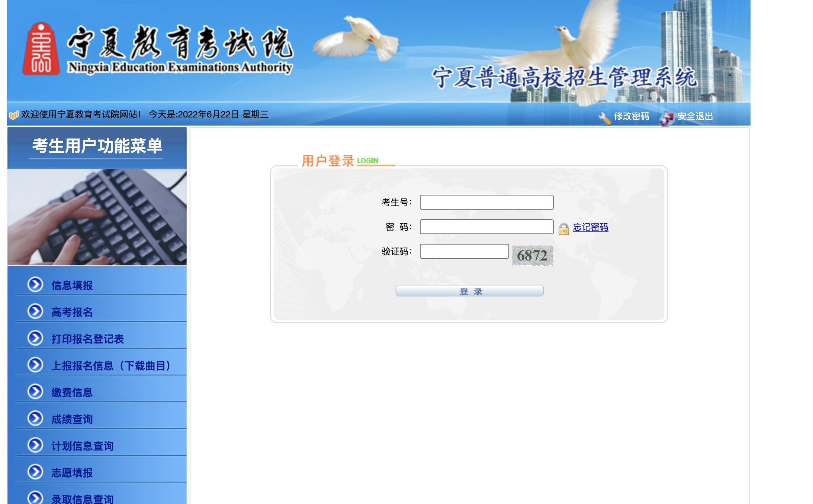The width and height of the screenshot is (813, 504).
Task: Select 打印报名登记表 in sidebar menu
Action: pyautogui.click(x=87, y=339)
